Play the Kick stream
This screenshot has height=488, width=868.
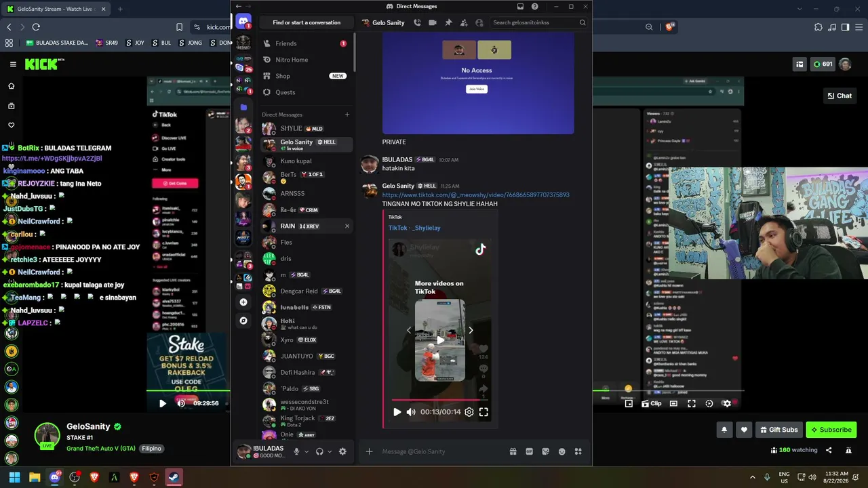coord(163,403)
